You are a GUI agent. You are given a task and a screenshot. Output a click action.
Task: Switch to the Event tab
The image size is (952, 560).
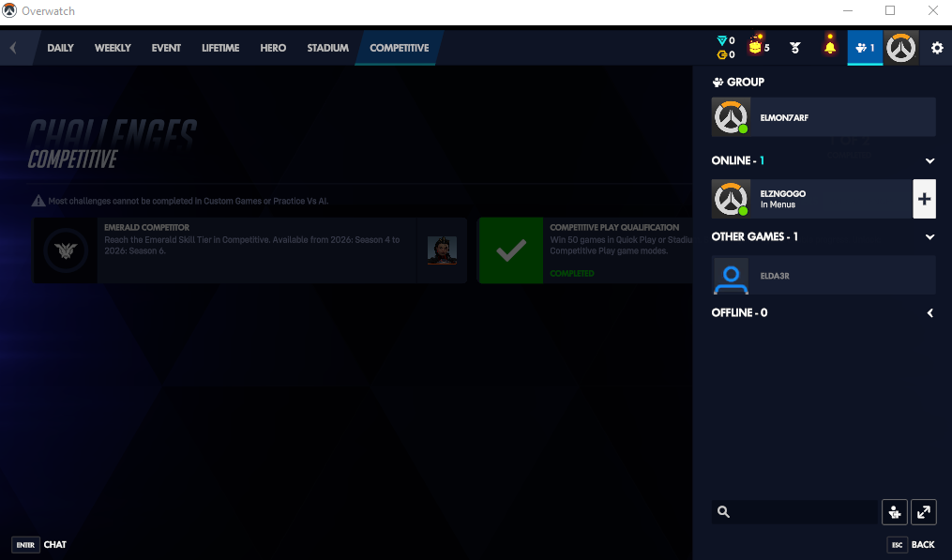point(166,48)
